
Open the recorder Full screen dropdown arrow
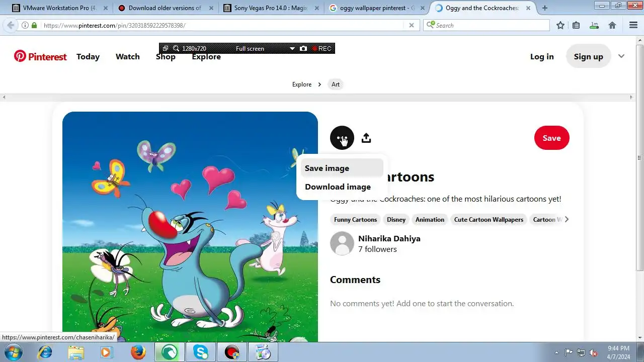pyautogui.click(x=292, y=49)
